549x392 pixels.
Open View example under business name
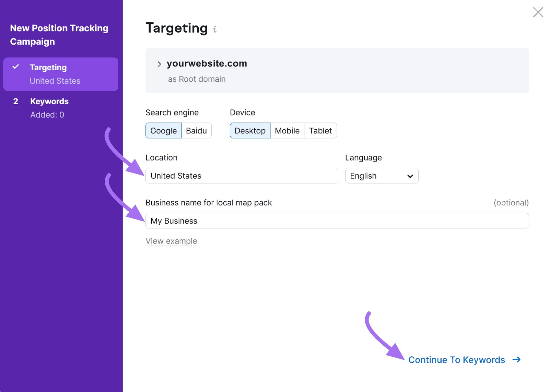(171, 241)
